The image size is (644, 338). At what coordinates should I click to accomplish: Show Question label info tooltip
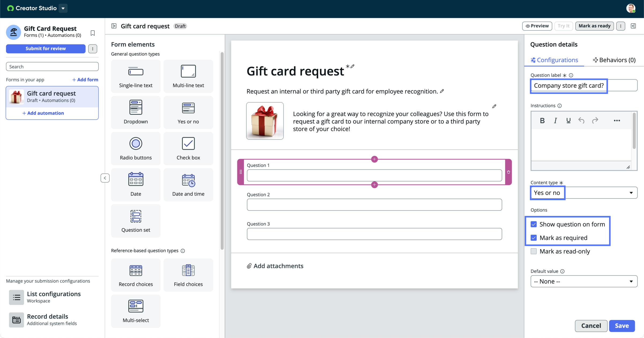pos(571,75)
